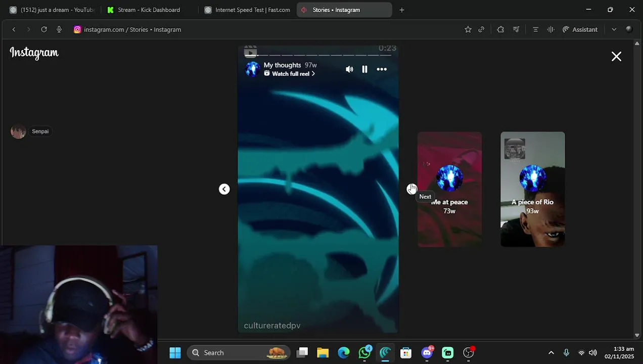This screenshot has height=364, width=643.
Task: Click the story progress bar segments
Action: (318, 55)
